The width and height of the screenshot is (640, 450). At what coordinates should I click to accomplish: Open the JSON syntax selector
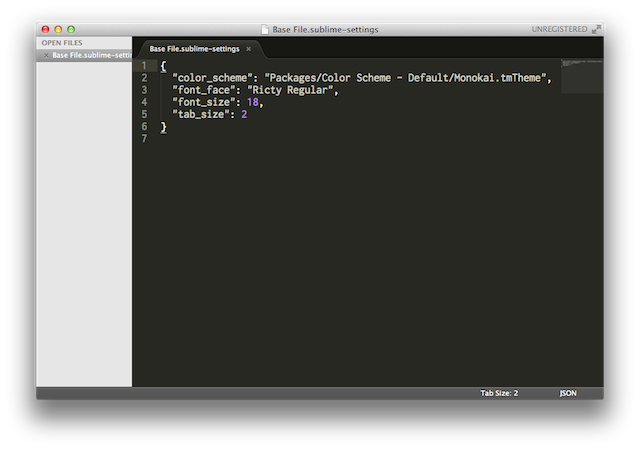point(568,394)
